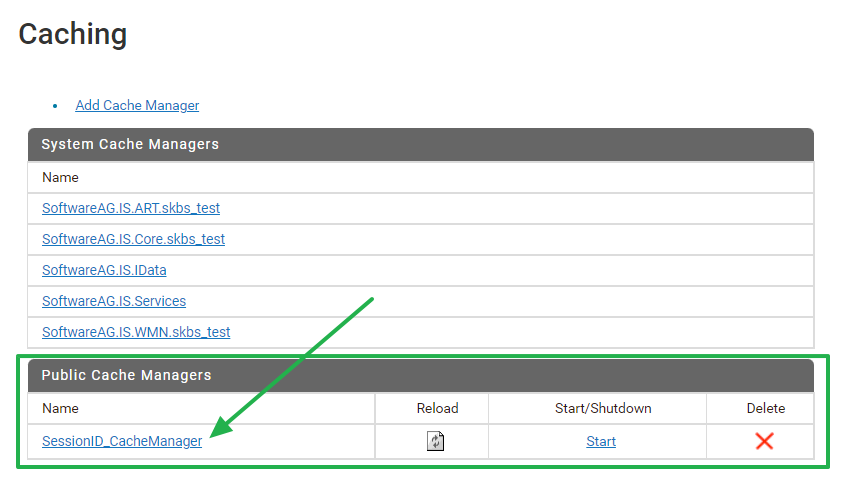Image resolution: width=847 pixels, height=478 pixels.
Task: Select the SoftwareAG.IS.IData cache manager
Action: coord(104,270)
